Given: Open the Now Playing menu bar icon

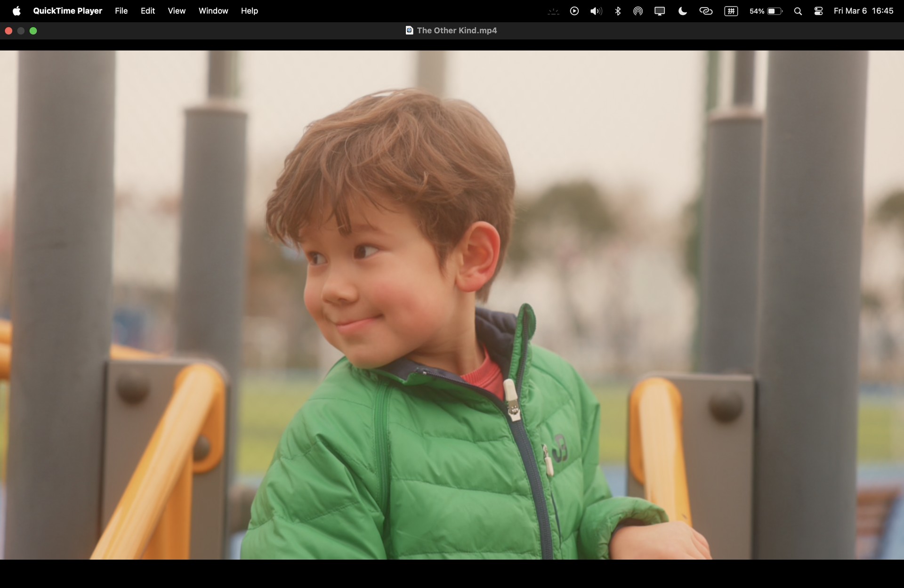Looking at the screenshot, I should coord(574,11).
